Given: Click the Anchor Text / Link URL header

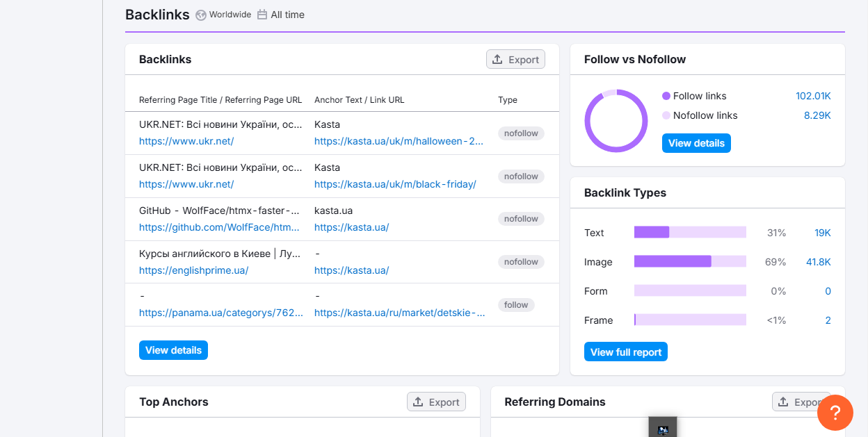Looking at the screenshot, I should point(359,100).
